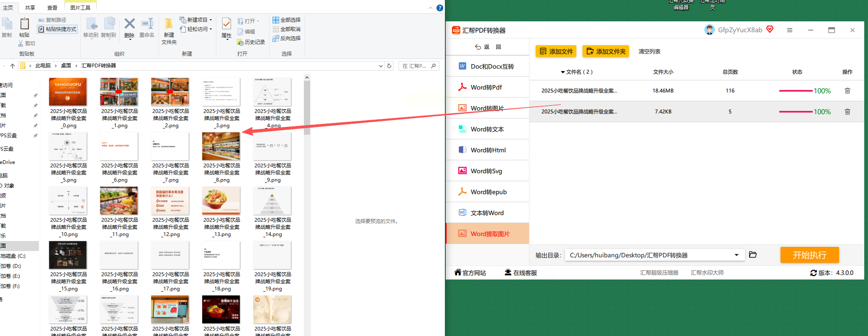
Task: Click the refresh icon next to address bar
Action: 389,66
